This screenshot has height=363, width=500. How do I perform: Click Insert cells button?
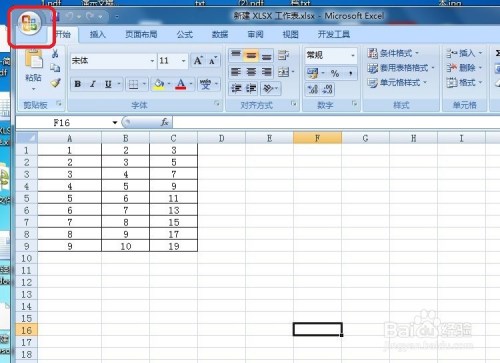[x=464, y=53]
